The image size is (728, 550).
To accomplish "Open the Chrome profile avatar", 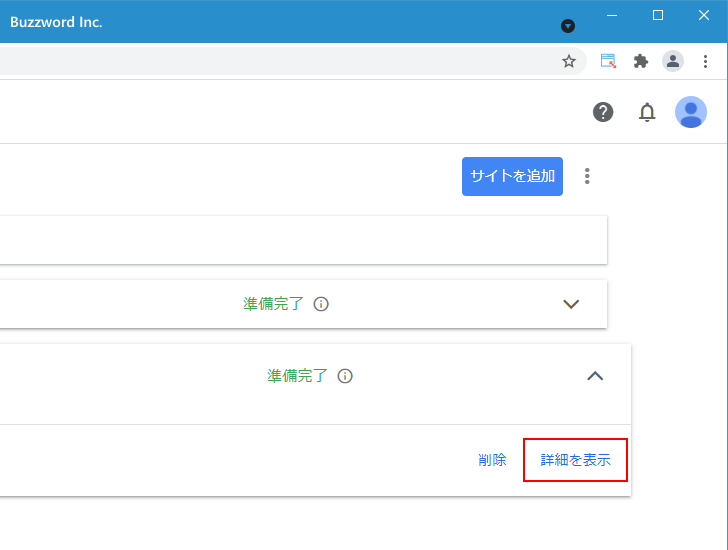I will [673, 61].
